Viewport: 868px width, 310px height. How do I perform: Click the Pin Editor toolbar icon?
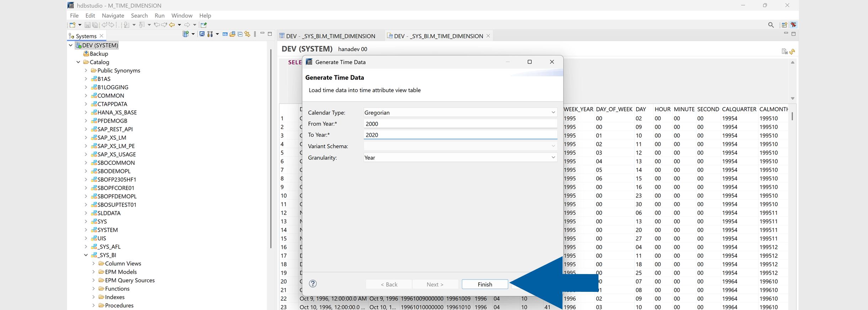pos(204,25)
